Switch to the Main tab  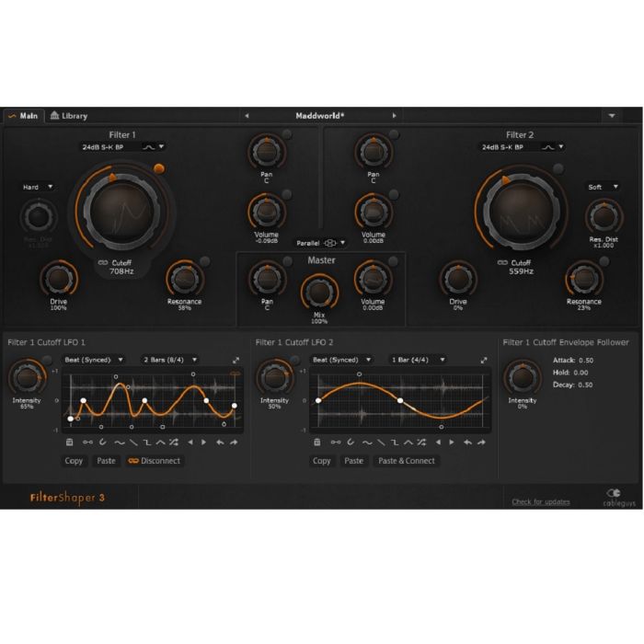point(24,116)
